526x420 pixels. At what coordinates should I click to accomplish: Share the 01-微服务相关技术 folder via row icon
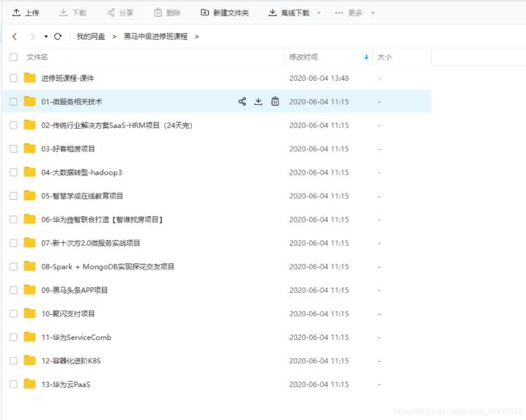tap(242, 101)
